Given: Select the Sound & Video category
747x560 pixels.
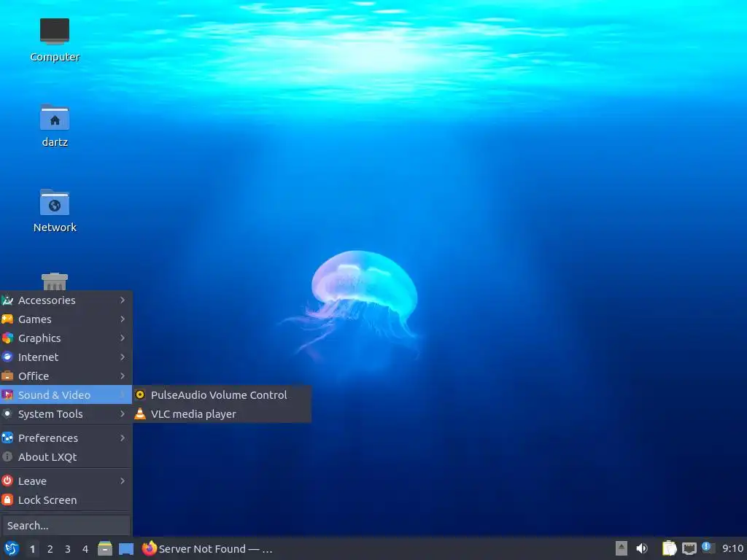Looking at the screenshot, I should pos(66,394).
